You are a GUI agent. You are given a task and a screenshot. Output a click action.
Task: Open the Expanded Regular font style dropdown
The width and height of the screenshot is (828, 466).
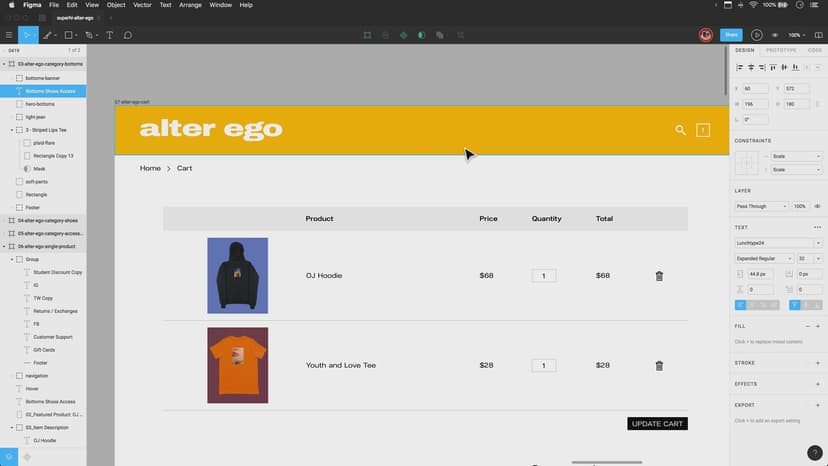click(762, 258)
